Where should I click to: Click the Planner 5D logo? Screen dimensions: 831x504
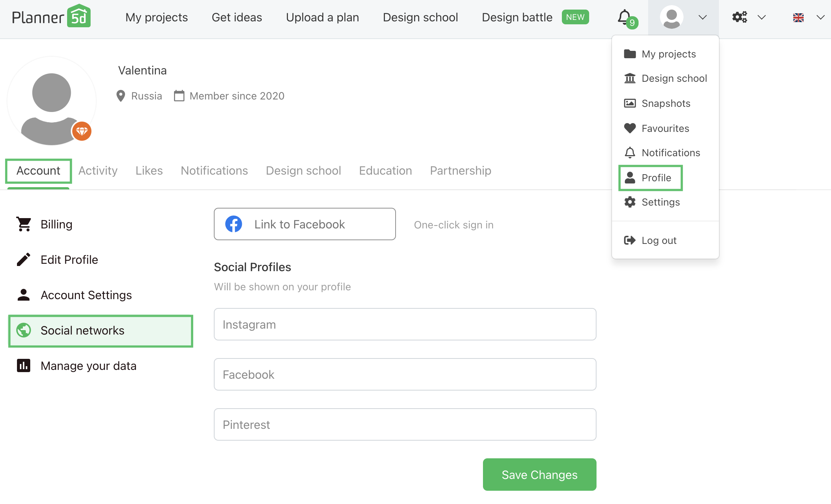coord(51,17)
